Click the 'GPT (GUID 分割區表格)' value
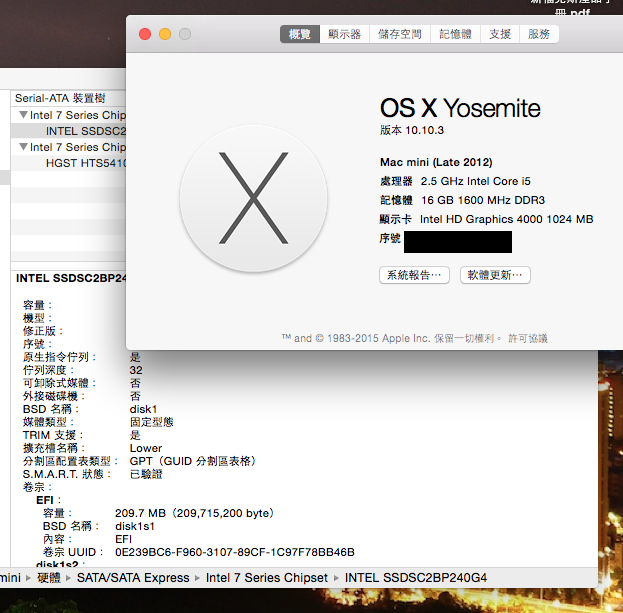The width and height of the screenshot is (623, 613). [x=193, y=461]
